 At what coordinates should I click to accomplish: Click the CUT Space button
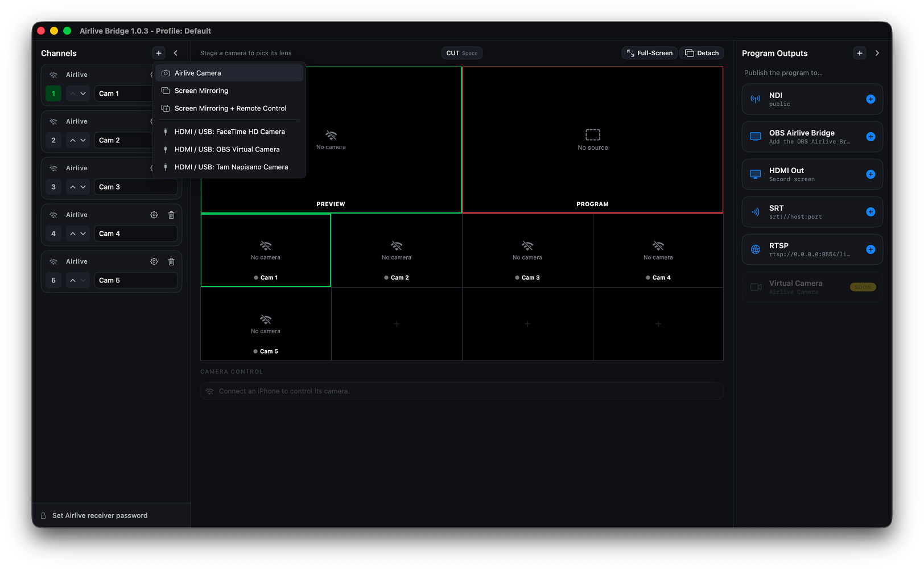(x=462, y=53)
